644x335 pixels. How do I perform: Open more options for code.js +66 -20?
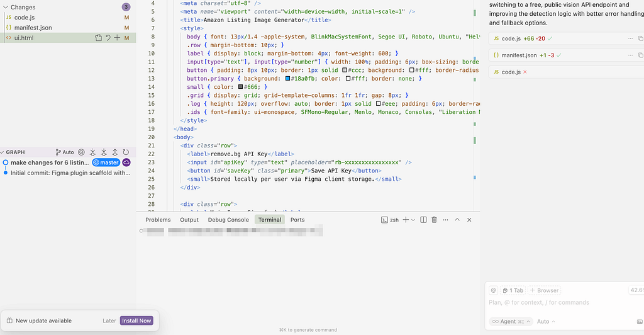tap(630, 38)
